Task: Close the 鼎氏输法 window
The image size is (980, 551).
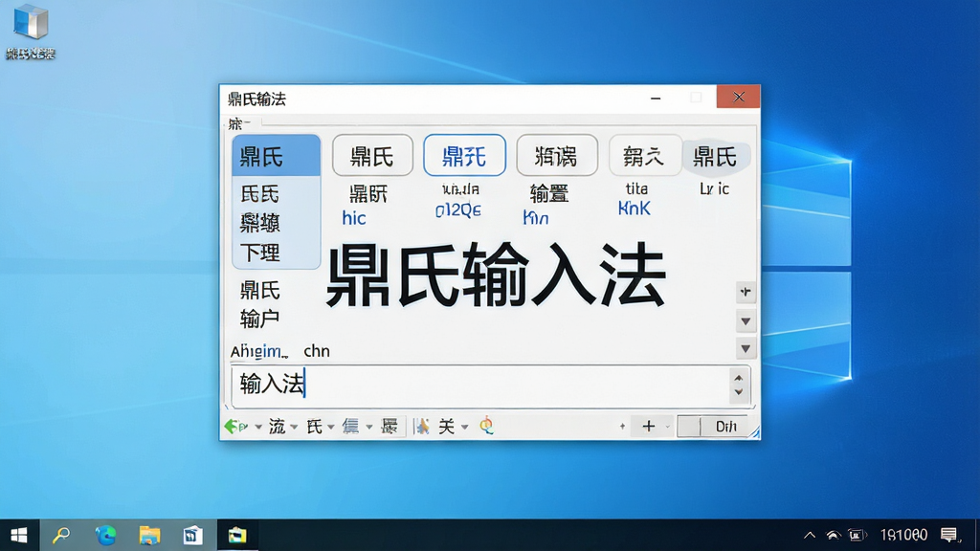Action: point(739,97)
